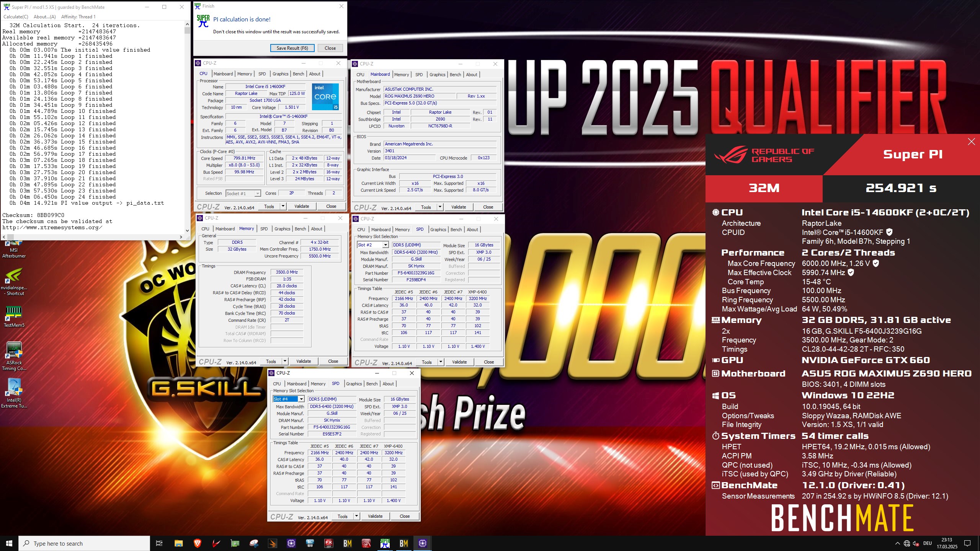Select About tab in CPU-Z Slot #4 window
Image resolution: width=980 pixels, height=551 pixels.
tap(388, 384)
